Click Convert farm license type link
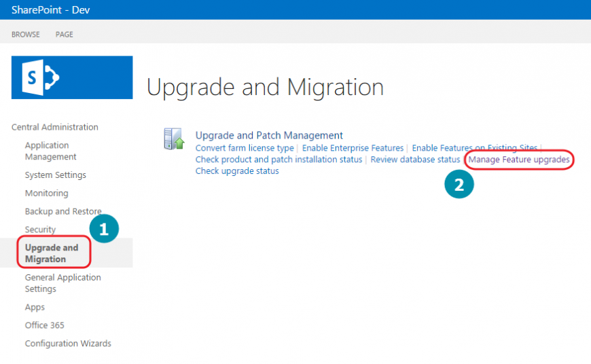The height and width of the screenshot is (364, 591). point(245,148)
